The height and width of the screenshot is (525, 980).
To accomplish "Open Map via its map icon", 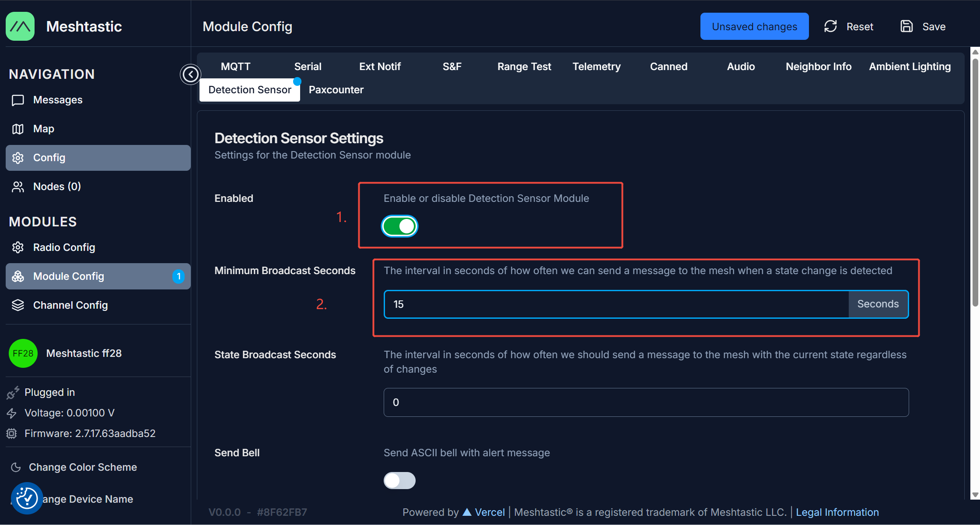I will pos(18,129).
